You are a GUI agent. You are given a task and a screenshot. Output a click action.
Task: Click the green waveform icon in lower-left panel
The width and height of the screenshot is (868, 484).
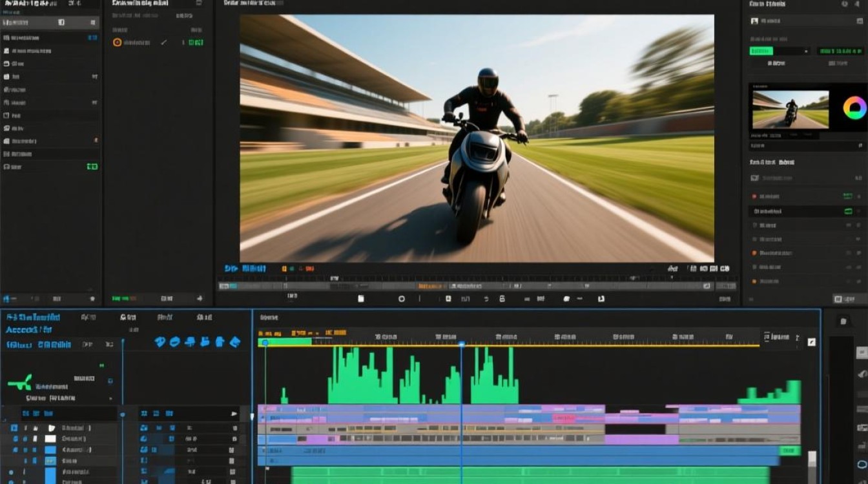19,383
